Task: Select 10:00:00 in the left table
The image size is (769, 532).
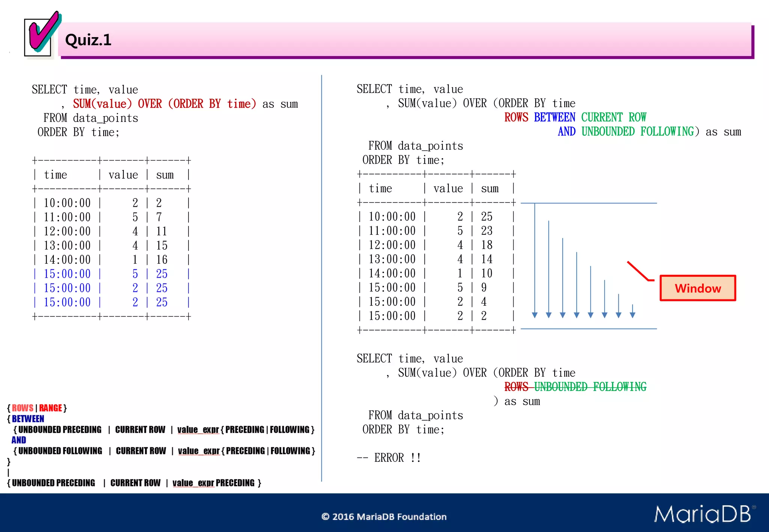Action: 67,203
